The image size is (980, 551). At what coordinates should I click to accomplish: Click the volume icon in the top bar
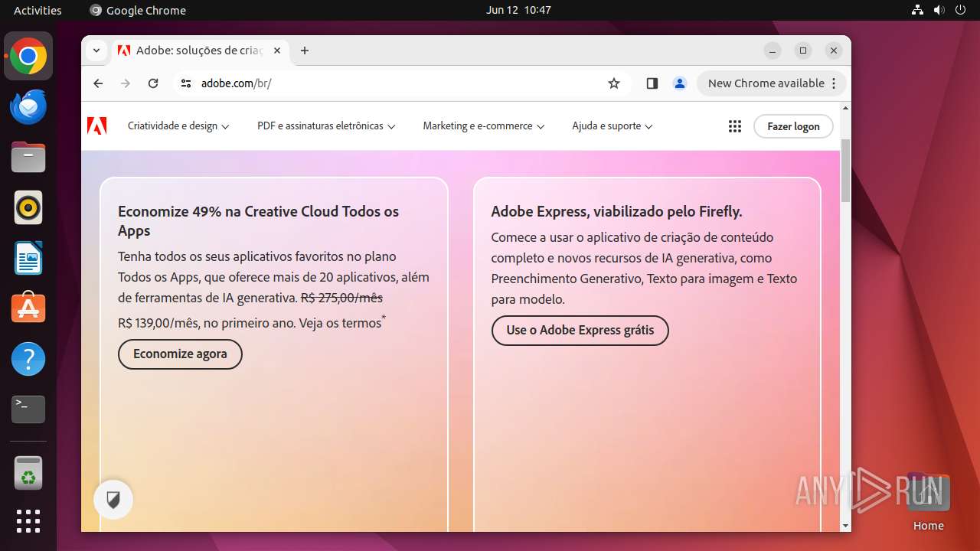939,10
